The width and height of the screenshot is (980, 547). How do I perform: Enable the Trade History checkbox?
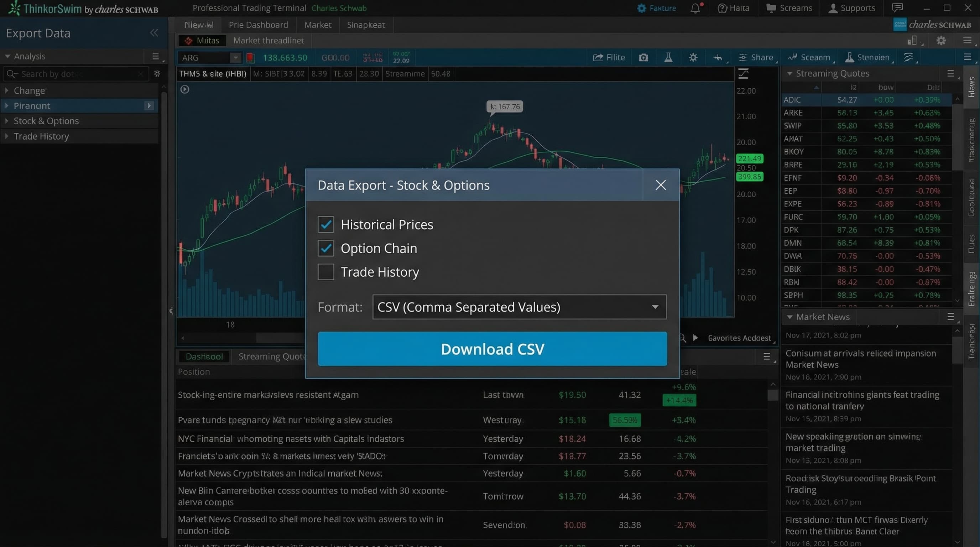coord(325,272)
